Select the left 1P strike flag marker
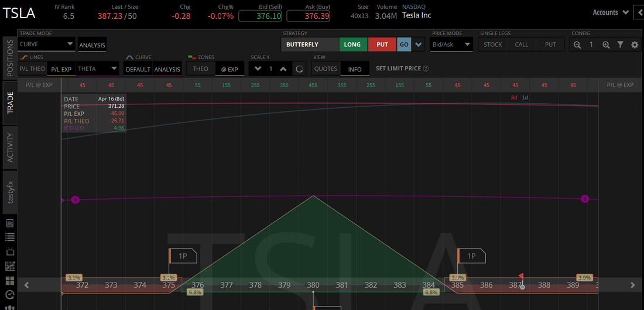Image resolution: width=644 pixels, height=310 pixels. (182, 256)
